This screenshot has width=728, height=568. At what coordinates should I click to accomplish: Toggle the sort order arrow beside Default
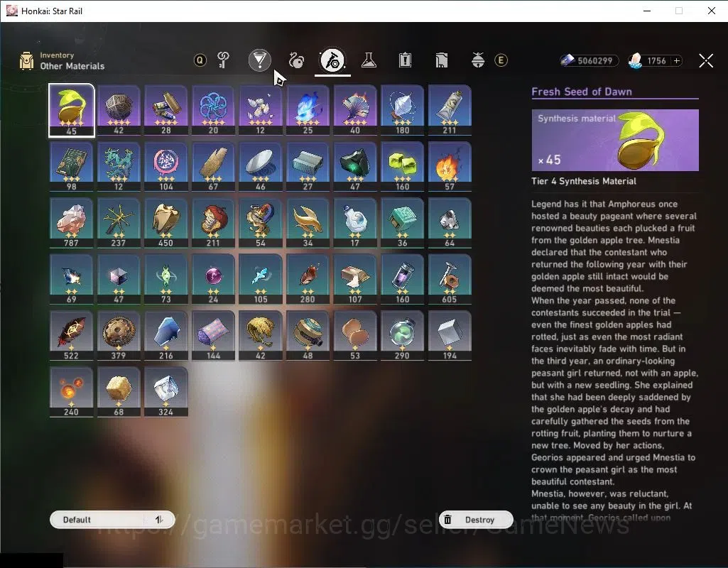coord(159,520)
